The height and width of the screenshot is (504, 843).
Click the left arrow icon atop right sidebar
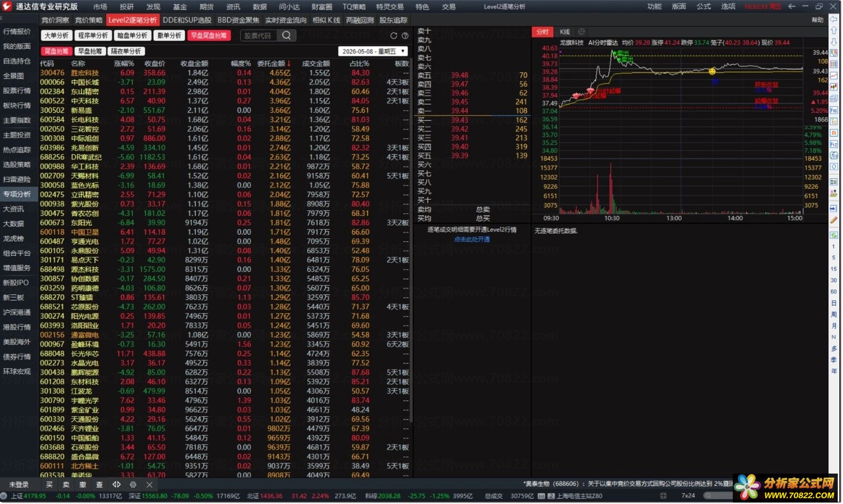point(834,19)
